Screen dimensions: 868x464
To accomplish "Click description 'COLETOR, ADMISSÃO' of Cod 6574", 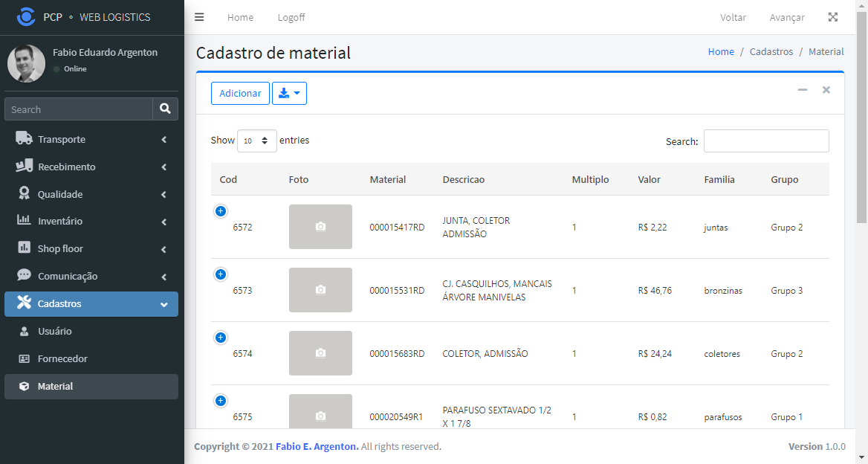I will pos(485,353).
